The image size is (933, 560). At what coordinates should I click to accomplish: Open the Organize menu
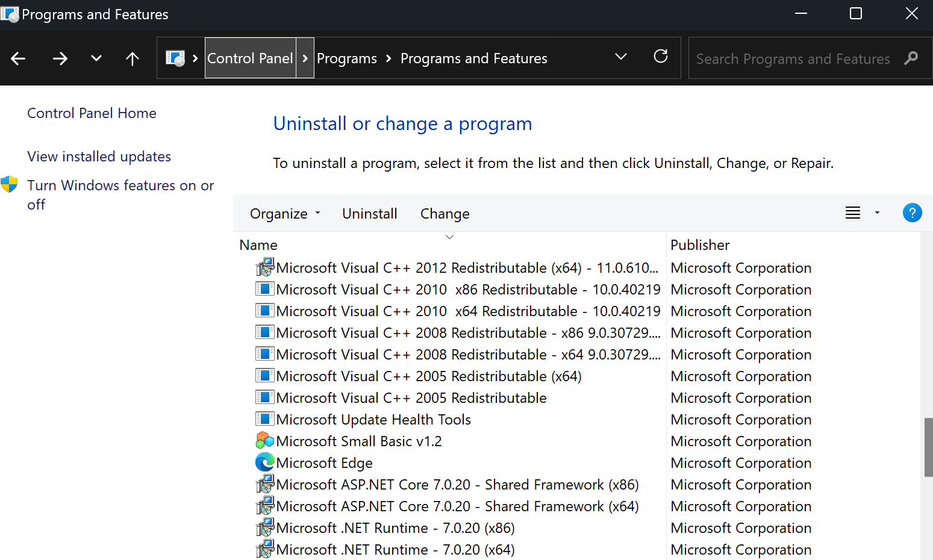click(285, 214)
